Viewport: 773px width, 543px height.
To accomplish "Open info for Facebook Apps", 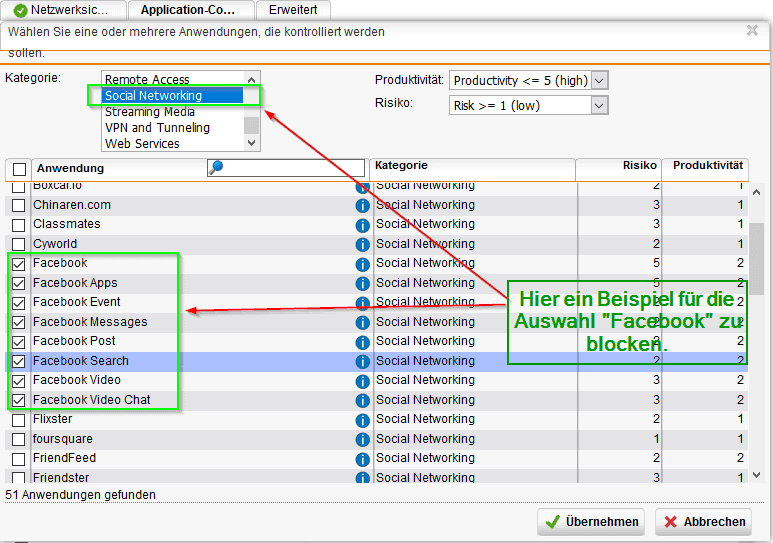I will [x=362, y=284].
